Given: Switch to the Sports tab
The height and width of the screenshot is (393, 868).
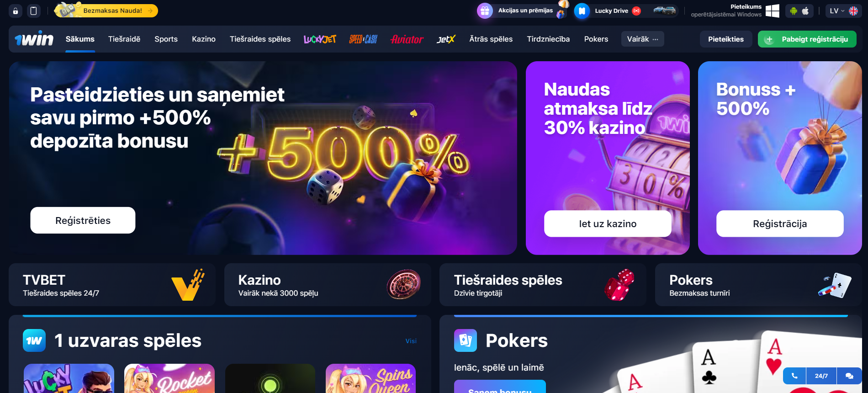Looking at the screenshot, I should click(166, 39).
